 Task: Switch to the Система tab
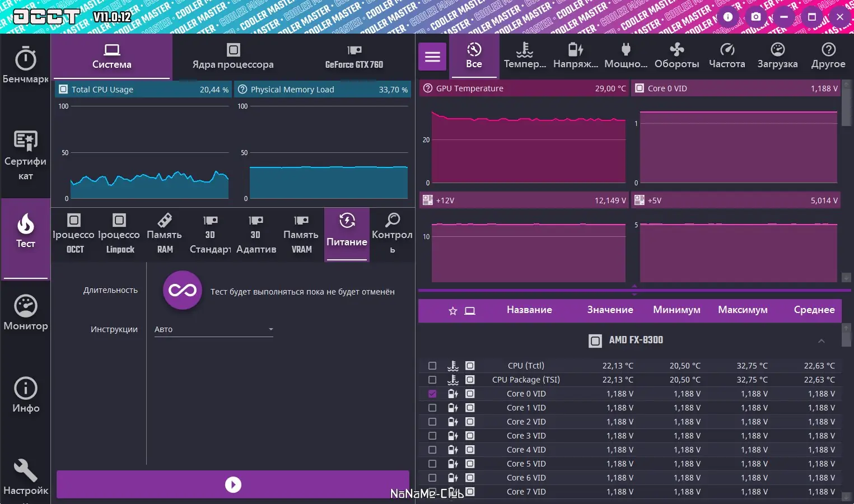tap(111, 57)
